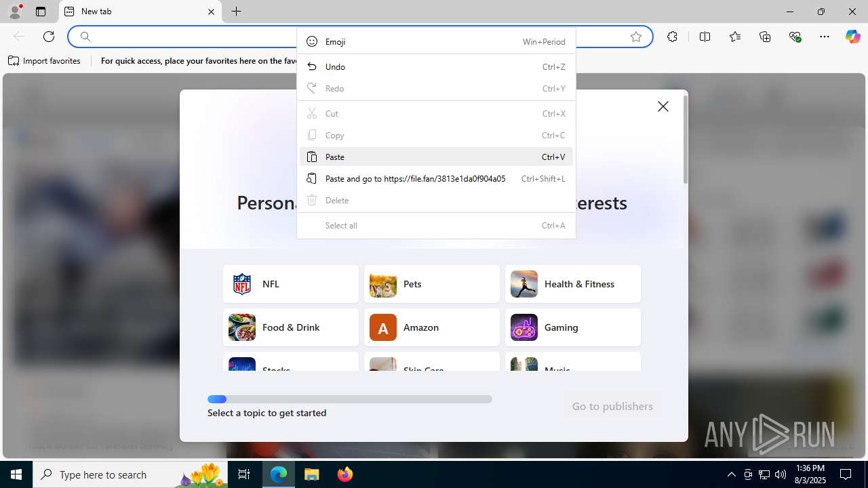This screenshot has width=868, height=488.
Task: Select the Pets topic
Action: [x=432, y=284]
